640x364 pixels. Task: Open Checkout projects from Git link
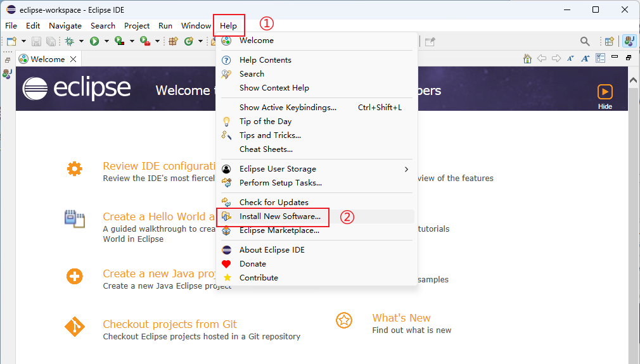[170, 324]
